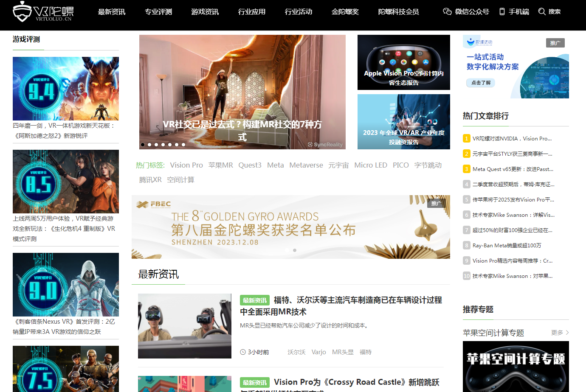
Task: Click the 沃尔沃 article tag
Action: click(296, 352)
